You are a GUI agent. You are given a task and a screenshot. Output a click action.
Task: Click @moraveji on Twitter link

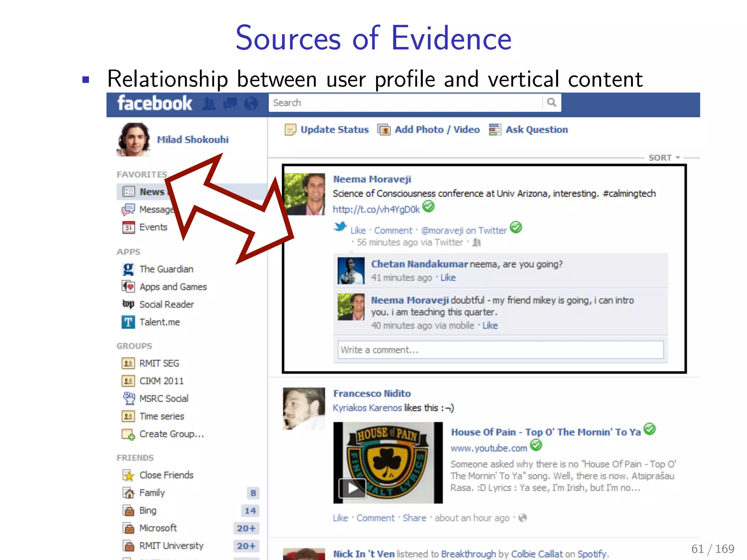(464, 231)
